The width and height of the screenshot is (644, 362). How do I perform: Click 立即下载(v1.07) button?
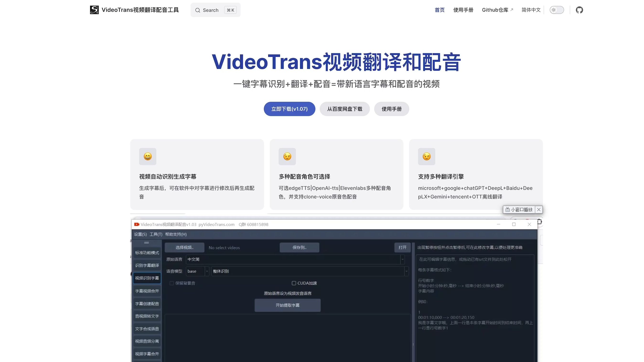(289, 109)
